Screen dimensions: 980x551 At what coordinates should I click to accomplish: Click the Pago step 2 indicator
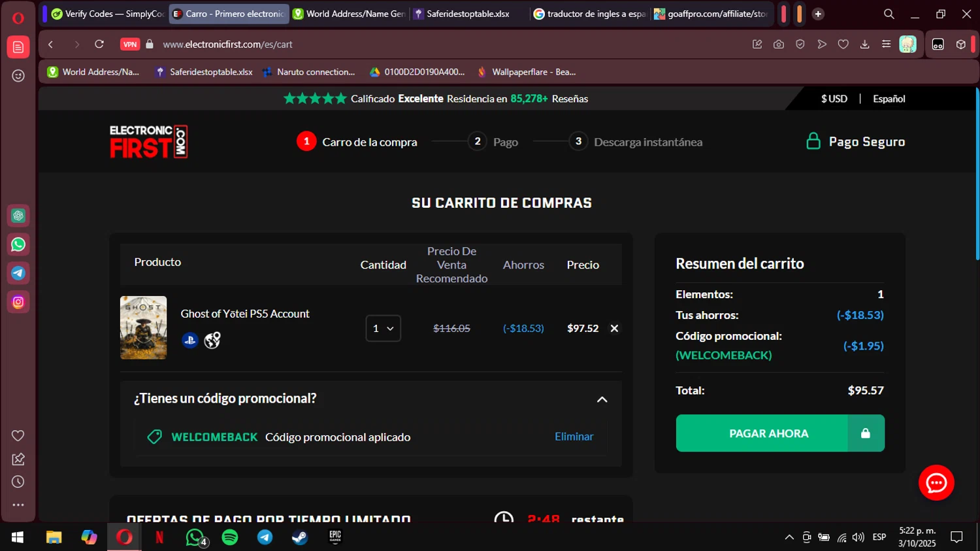493,142
